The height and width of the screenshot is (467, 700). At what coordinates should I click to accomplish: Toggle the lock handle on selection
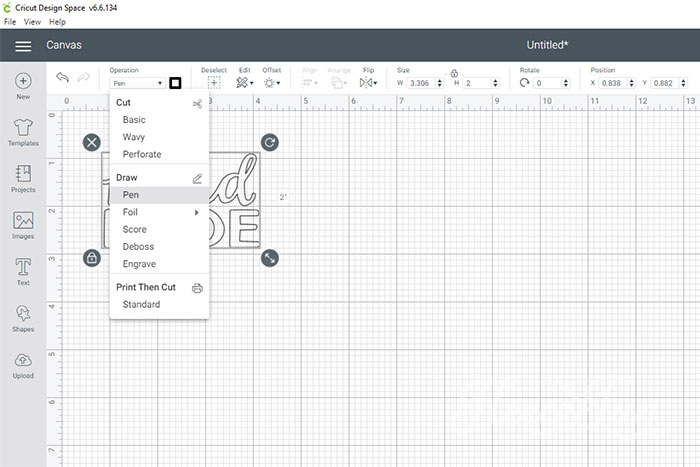coord(92,258)
